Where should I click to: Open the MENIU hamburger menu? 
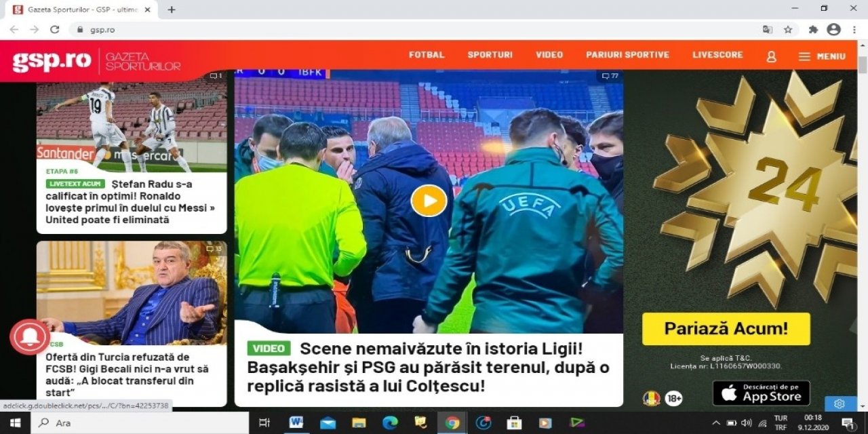822,56
